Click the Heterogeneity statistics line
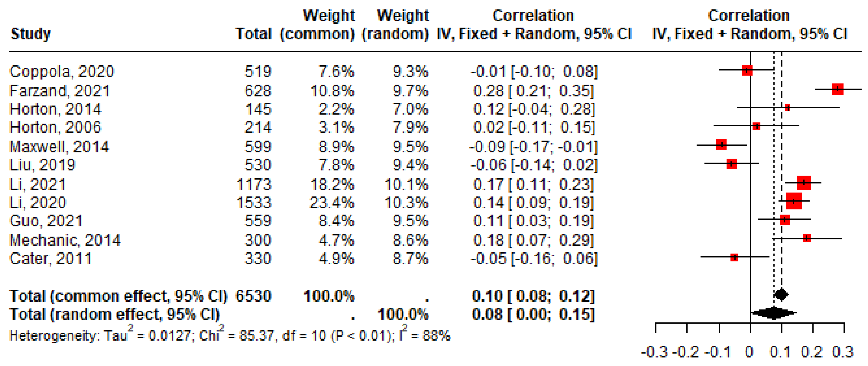The image size is (868, 366). [x=229, y=335]
